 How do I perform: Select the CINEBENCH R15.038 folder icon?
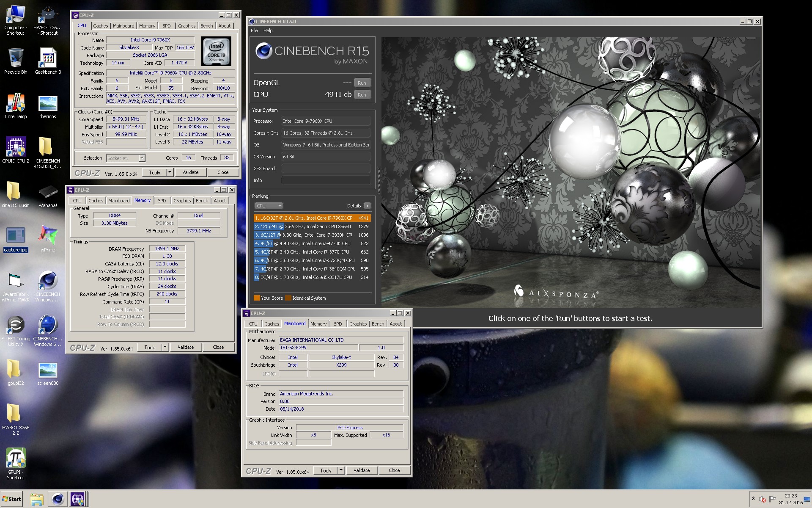(x=48, y=152)
